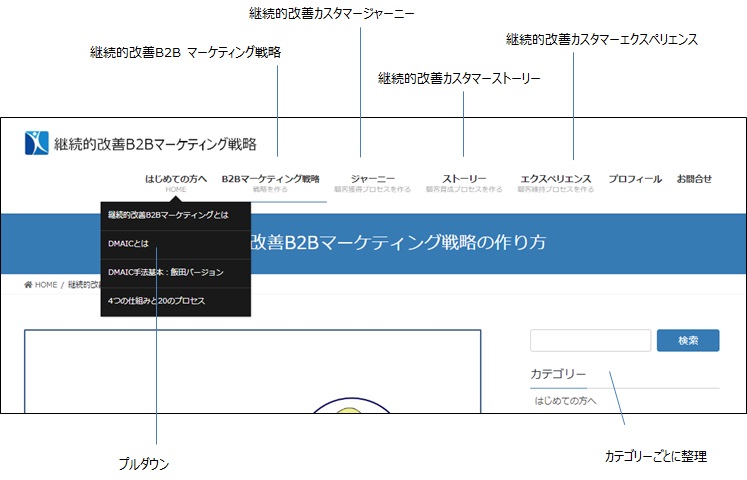Open the B2Bマーケティング戦略 nav item
747x480 pixels.
pyautogui.click(x=270, y=183)
